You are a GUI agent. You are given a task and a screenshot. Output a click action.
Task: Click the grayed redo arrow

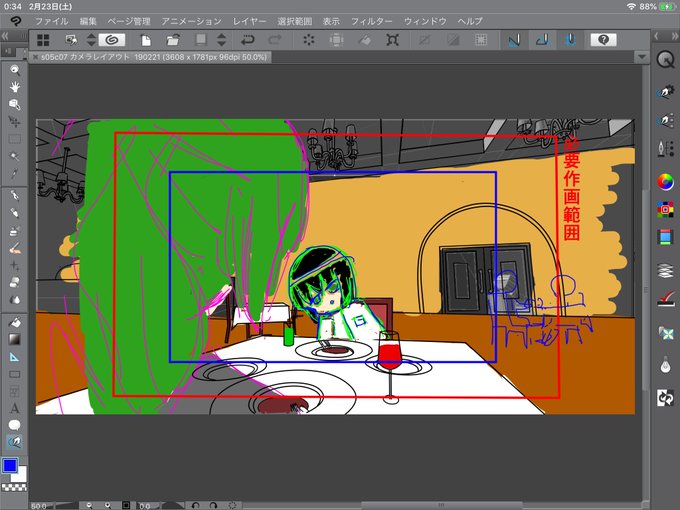click(275, 40)
